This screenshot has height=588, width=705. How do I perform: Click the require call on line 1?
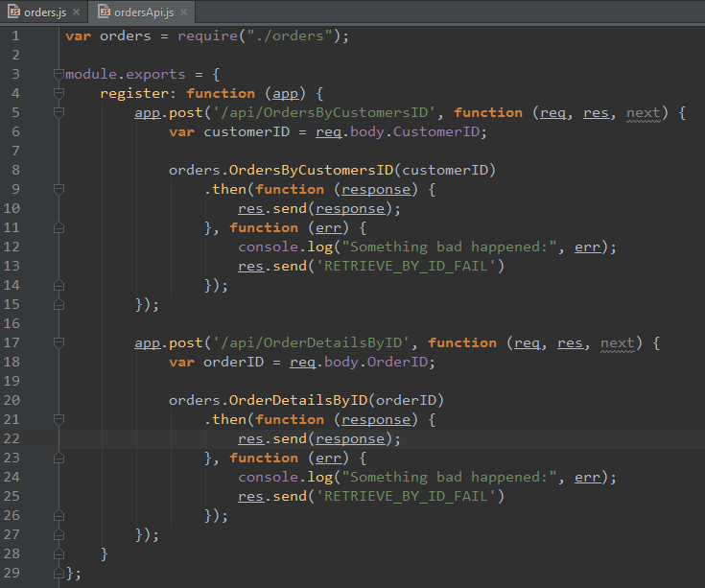207,35
